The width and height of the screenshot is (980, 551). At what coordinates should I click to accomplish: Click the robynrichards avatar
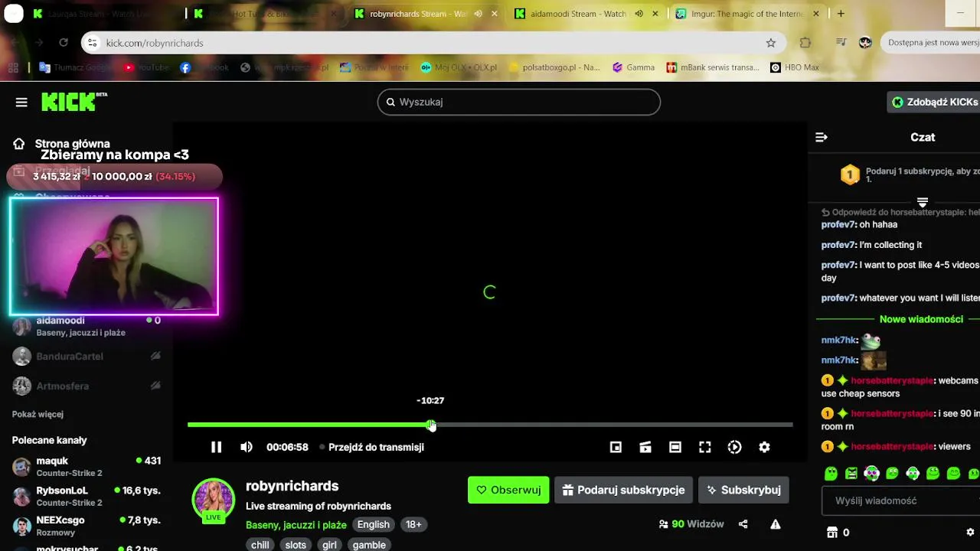pos(213,500)
